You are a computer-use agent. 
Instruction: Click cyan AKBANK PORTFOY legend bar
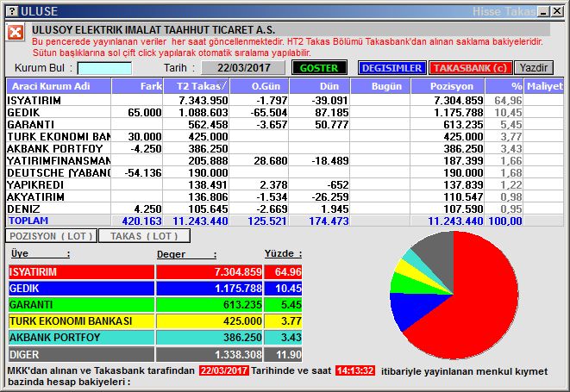tap(81, 338)
